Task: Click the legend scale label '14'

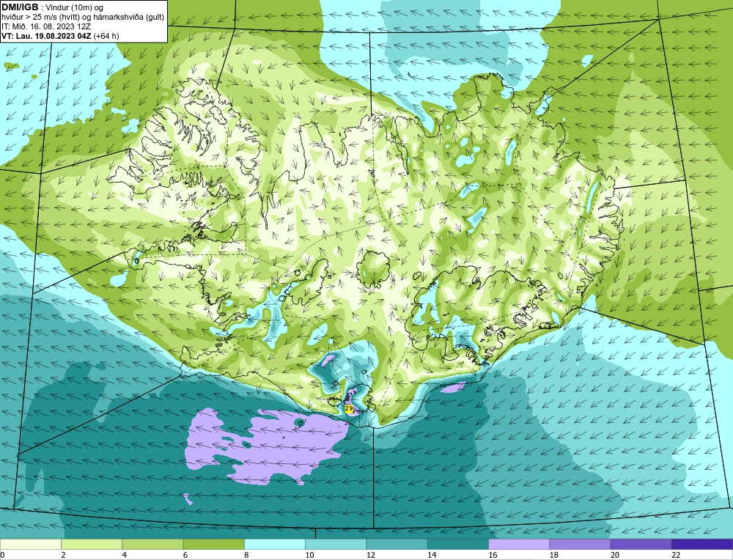Action: (x=432, y=556)
